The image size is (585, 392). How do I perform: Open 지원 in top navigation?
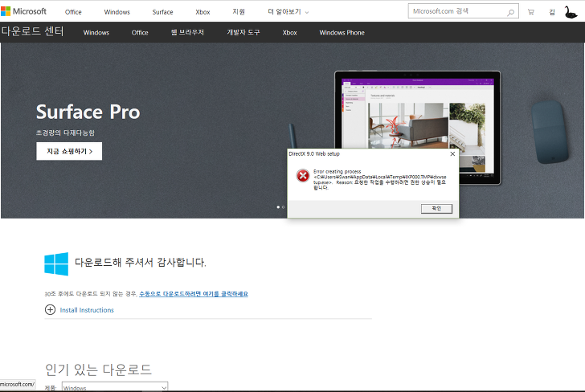pyautogui.click(x=239, y=12)
